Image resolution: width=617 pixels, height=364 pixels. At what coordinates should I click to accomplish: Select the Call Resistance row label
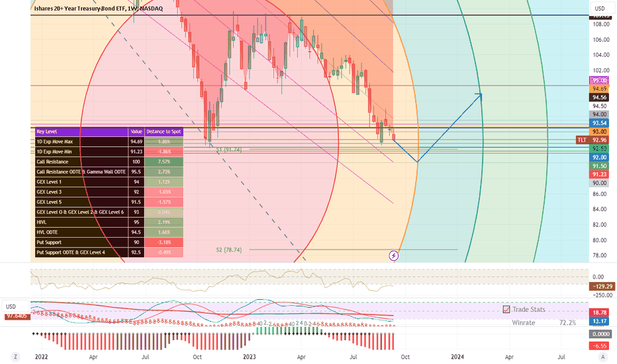tap(52, 161)
